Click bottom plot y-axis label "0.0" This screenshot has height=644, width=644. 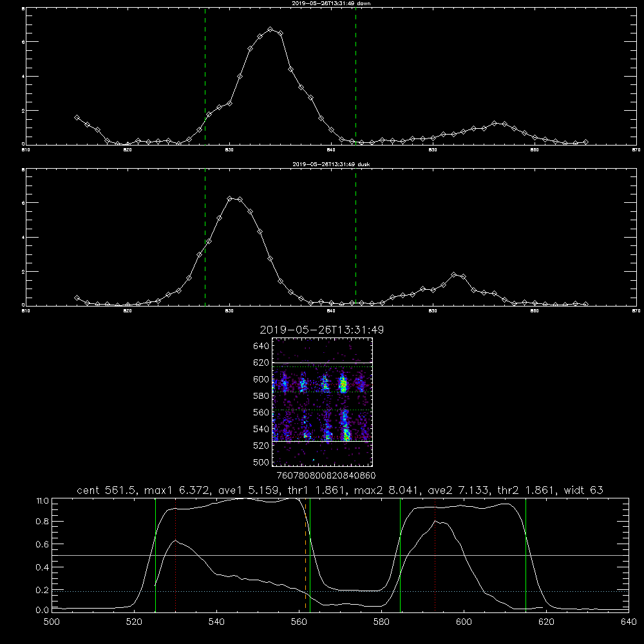coord(43,610)
